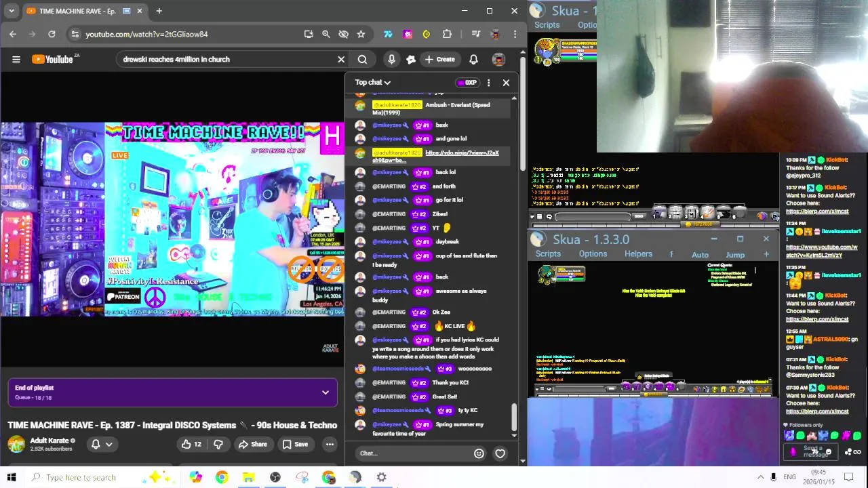
Task: Share the video
Action: pyautogui.click(x=252, y=445)
